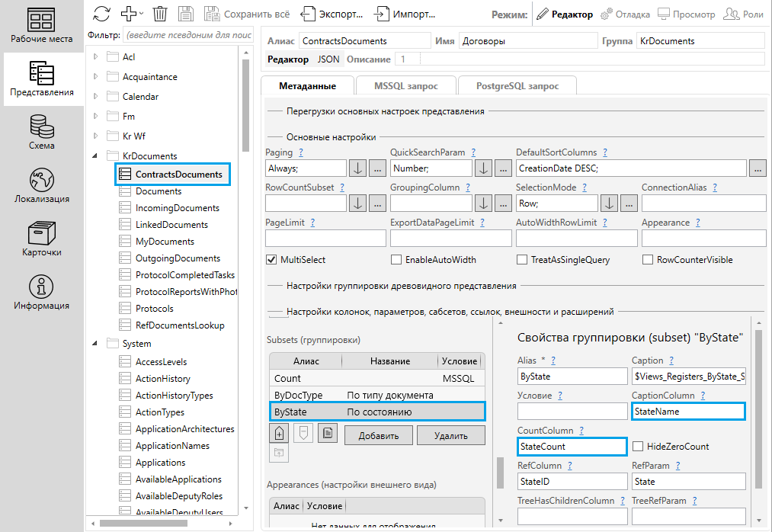This screenshot has width=772, height=532.
Task: Go to the Карточки section
Action: pyautogui.click(x=41, y=238)
